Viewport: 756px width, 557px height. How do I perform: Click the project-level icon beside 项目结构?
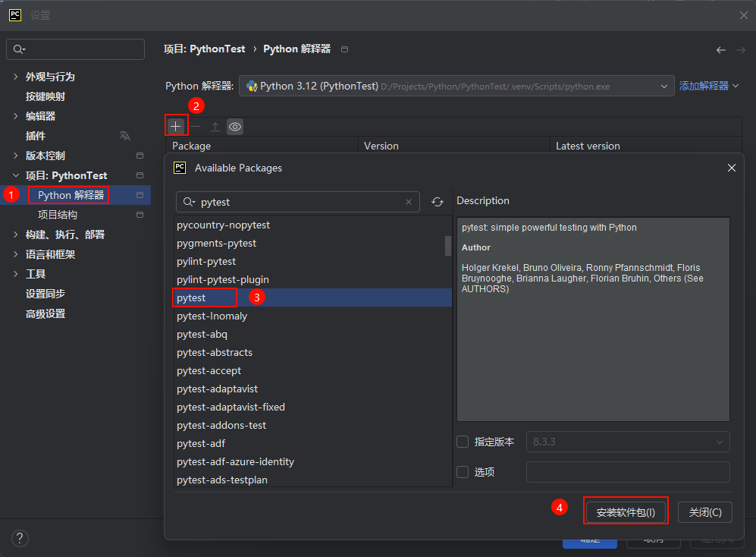coord(140,215)
